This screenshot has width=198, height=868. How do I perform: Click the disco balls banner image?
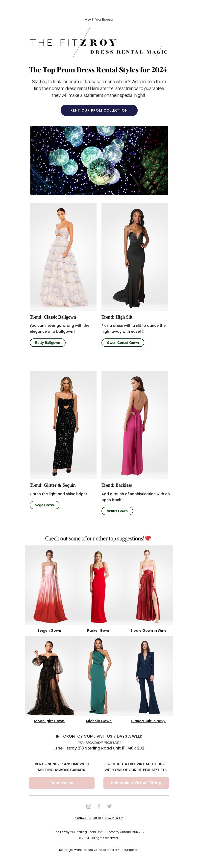(x=99, y=160)
